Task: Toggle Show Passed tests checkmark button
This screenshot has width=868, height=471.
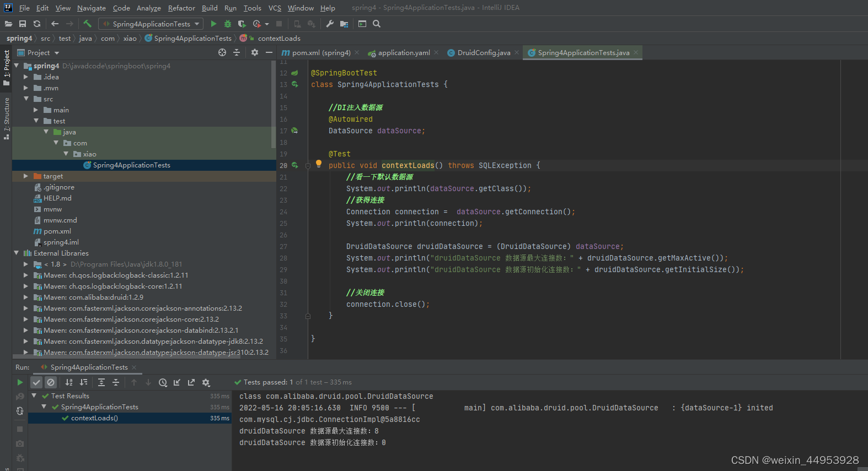Action: pos(36,382)
